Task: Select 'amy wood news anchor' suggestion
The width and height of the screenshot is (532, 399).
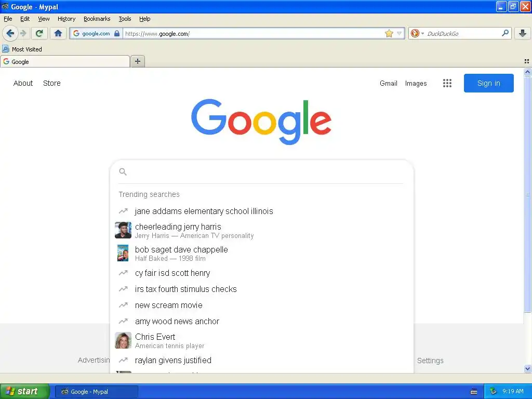Action: (x=177, y=321)
